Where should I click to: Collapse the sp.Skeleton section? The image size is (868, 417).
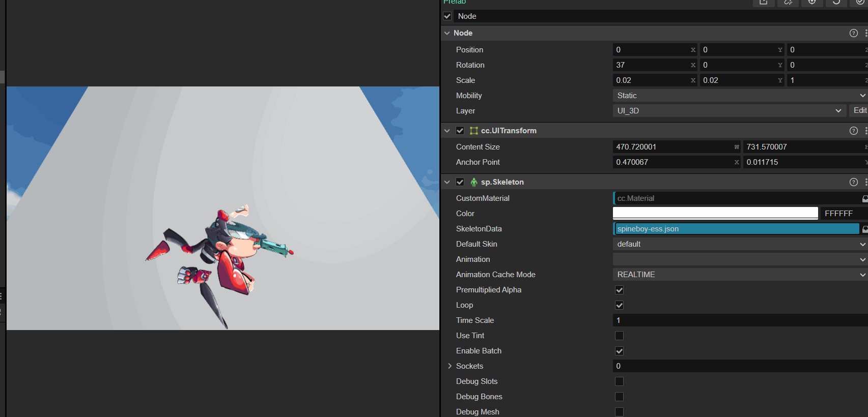point(447,182)
